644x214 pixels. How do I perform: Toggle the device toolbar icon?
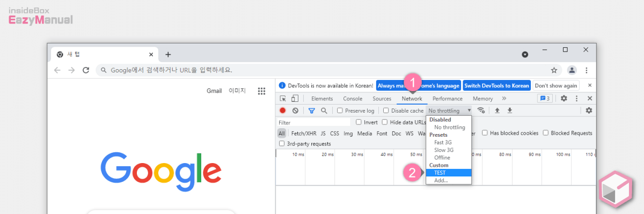click(295, 99)
